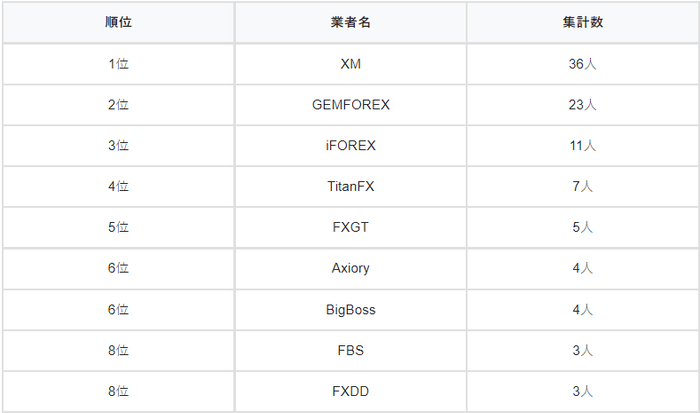Select the XM broker name cell

[351, 63]
